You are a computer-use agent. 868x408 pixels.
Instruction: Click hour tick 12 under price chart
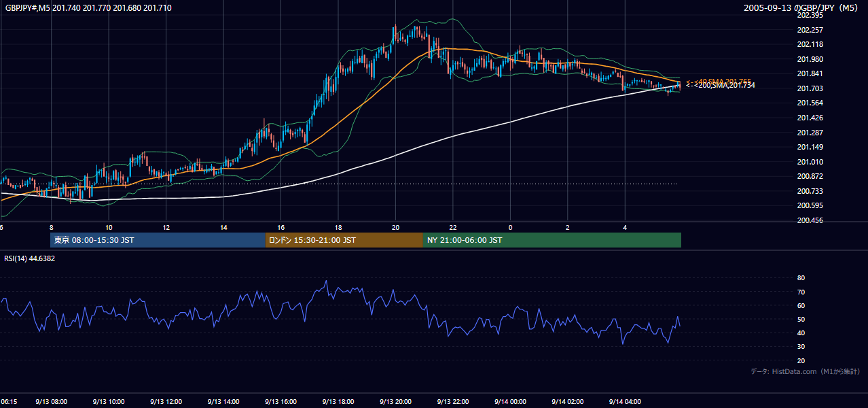166,227
